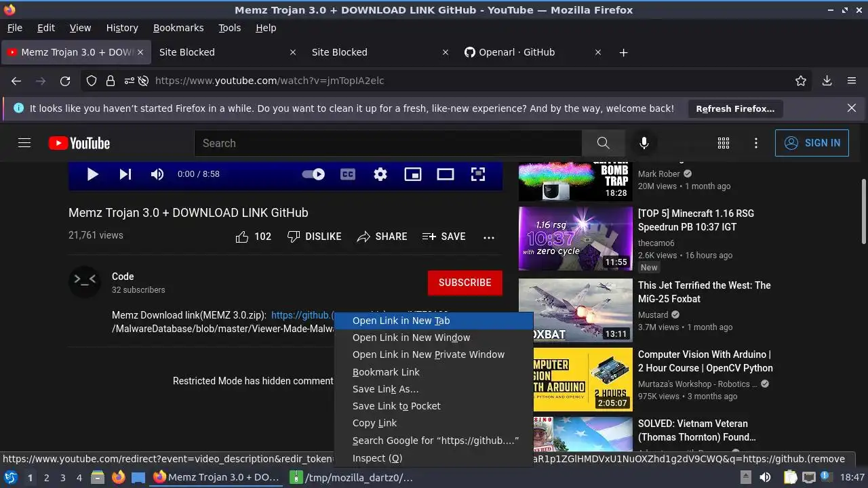
Task: Open the Firefox downloads panel
Action: [827, 81]
